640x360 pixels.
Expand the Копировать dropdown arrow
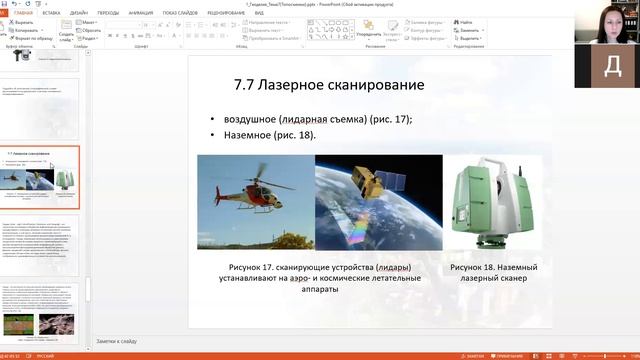42,30
